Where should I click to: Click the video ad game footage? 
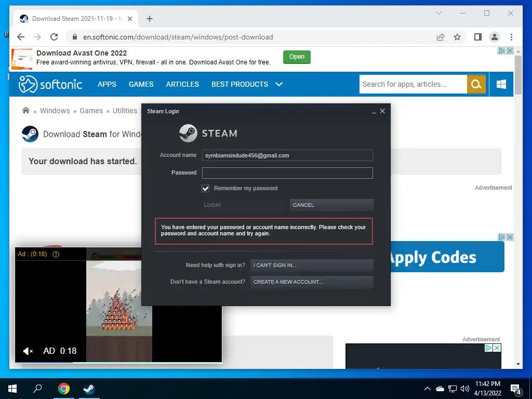(x=119, y=311)
